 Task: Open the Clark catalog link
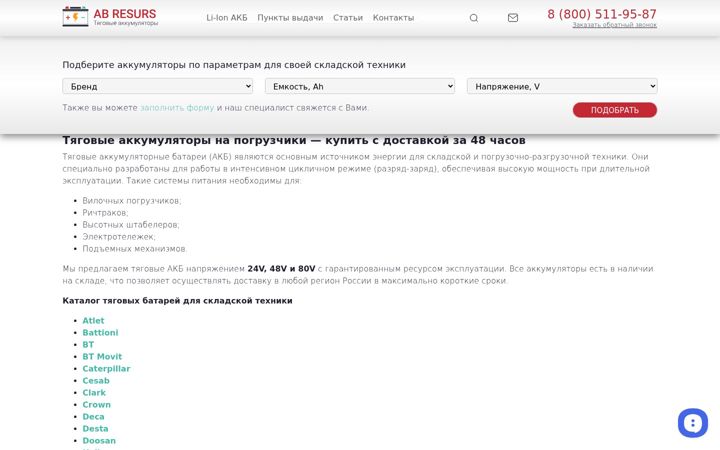[94, 393]
